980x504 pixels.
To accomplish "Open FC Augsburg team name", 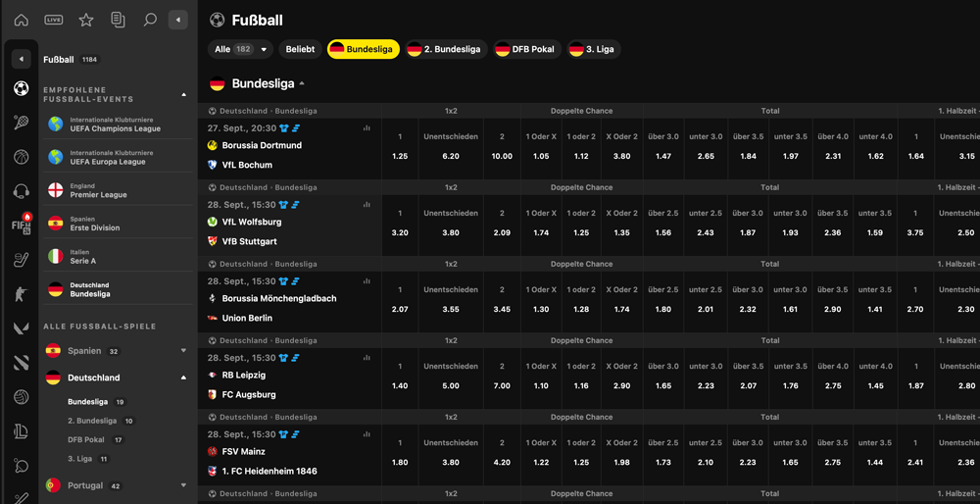I will 249,394.
